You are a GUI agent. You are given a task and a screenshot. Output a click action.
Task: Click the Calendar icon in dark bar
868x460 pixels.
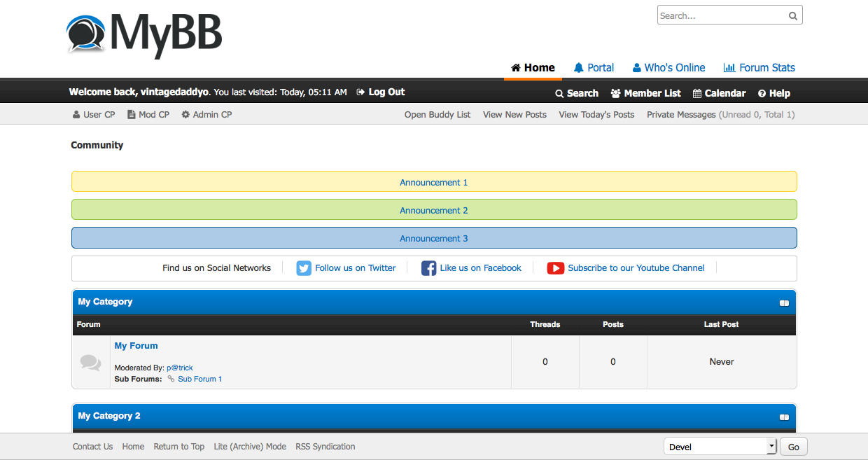point(697,93)
